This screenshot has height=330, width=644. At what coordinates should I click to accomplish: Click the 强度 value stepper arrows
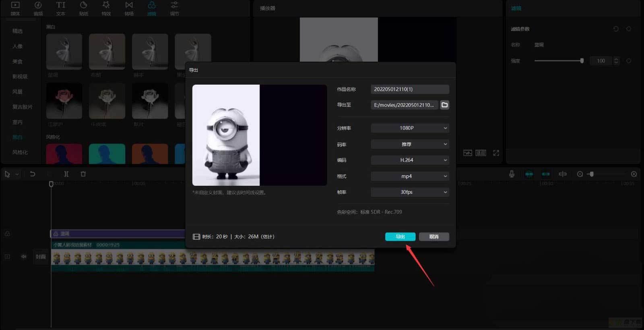[616, 61]
